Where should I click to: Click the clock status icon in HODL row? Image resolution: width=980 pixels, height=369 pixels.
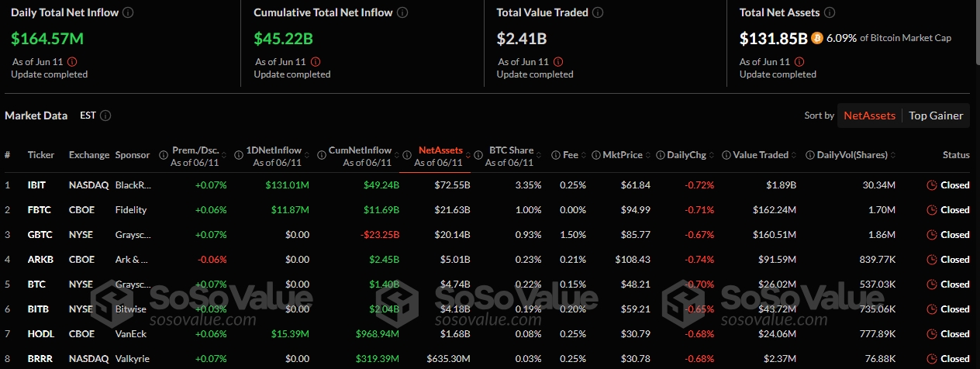pyautogui.click(x=931, y=334)
